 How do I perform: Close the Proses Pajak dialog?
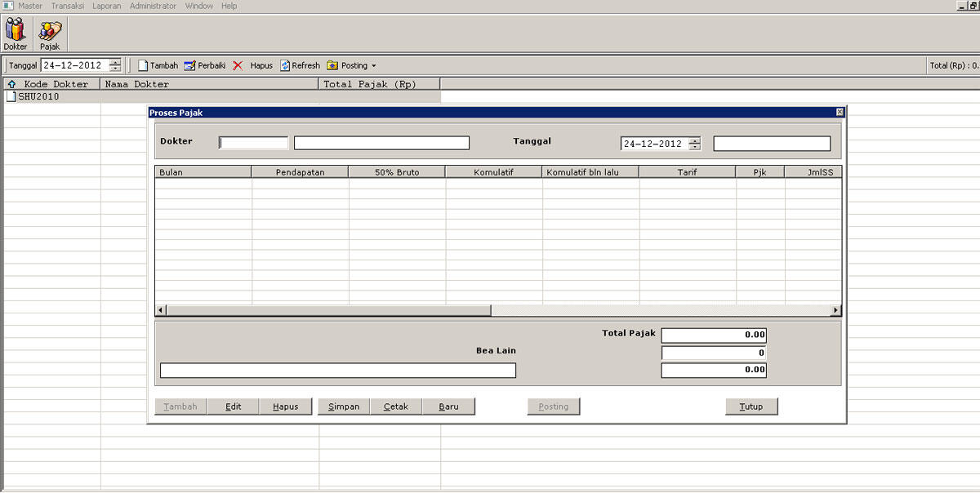click(840, 113)
